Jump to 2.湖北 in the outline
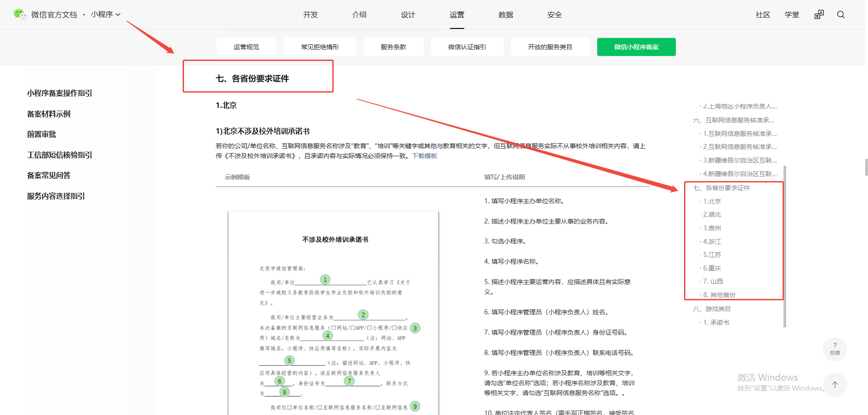Viewport: 868px width, 415px height. (712, 214)
